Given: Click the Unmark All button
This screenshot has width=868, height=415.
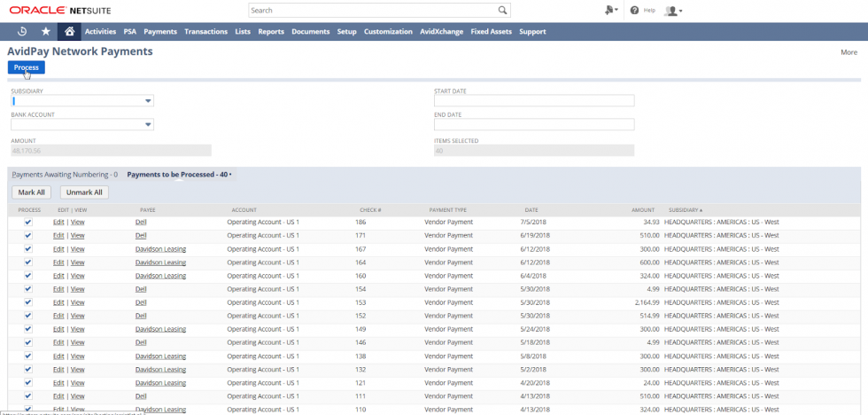Looking at the screenshot, I should pyautogui.click(x=84, y=192).
